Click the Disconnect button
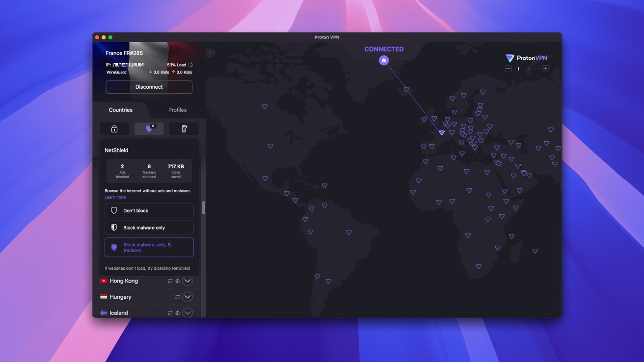This screenshot has height=362, width=644. 149,87
